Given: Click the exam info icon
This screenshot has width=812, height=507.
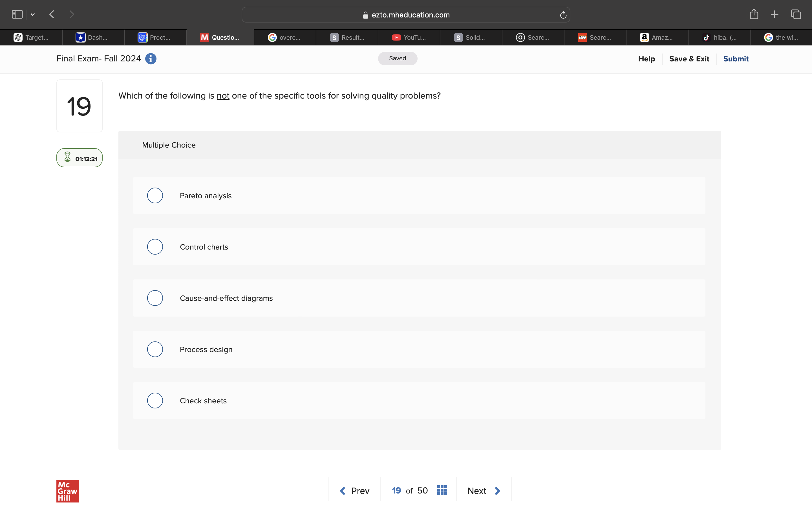Looking at the screenshot, I should pos(151,59).
